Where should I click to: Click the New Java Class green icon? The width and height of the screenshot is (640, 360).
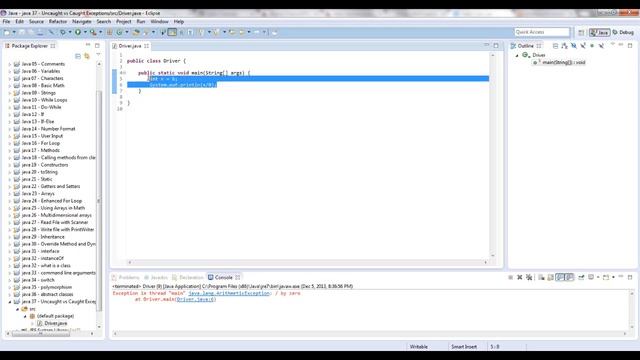click(119, 32)
